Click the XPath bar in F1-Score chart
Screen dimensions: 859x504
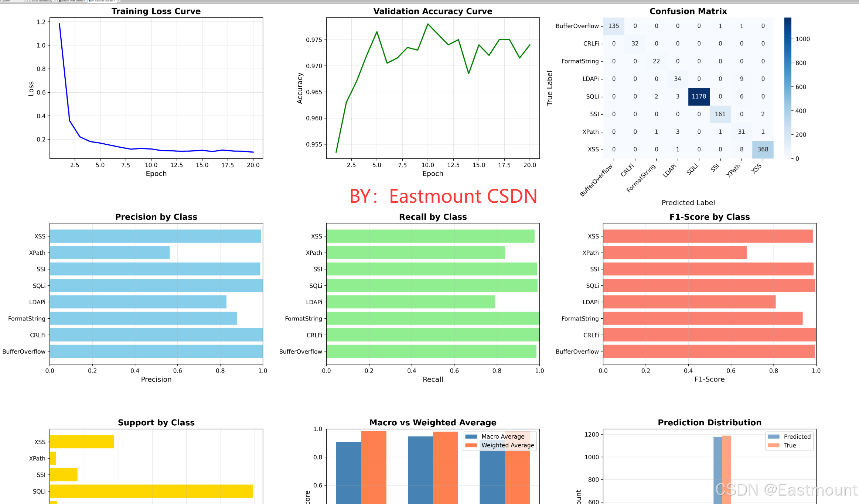pos(675,253)
